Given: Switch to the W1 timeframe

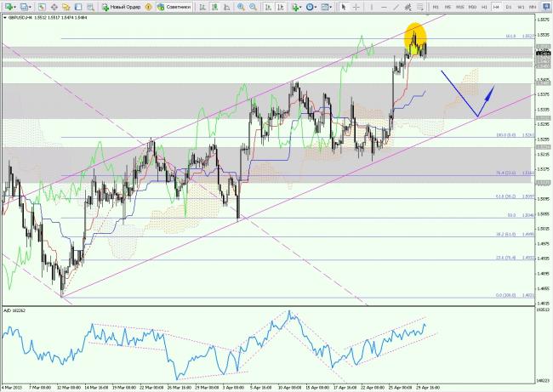Looking at the screenshot, I should pos(521,7).
